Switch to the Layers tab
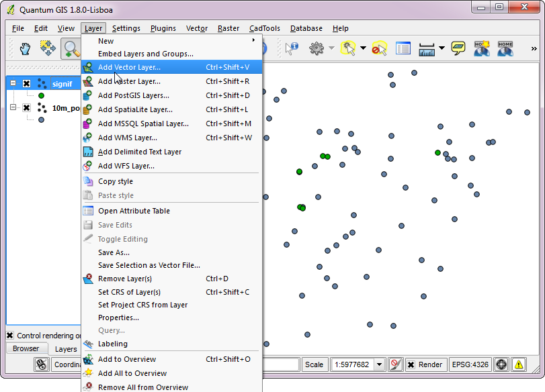 [66, 349]
